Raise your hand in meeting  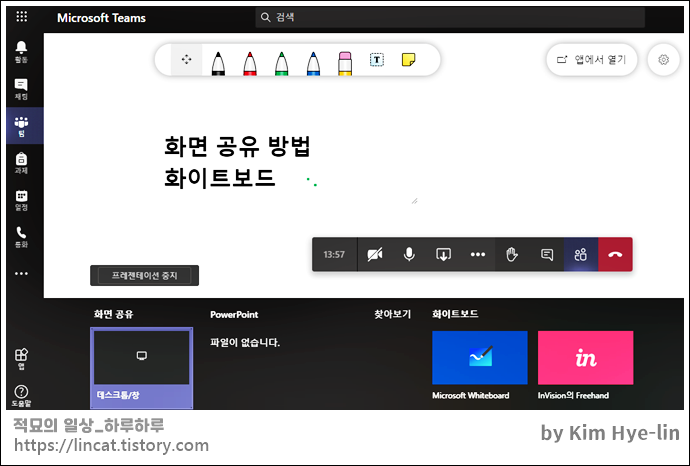point(512,254)
